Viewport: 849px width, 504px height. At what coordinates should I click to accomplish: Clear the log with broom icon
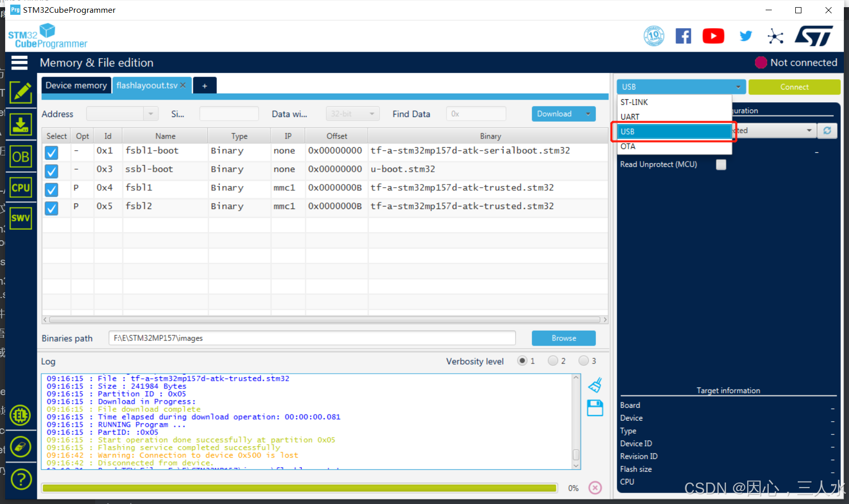(x=595, y=385)
